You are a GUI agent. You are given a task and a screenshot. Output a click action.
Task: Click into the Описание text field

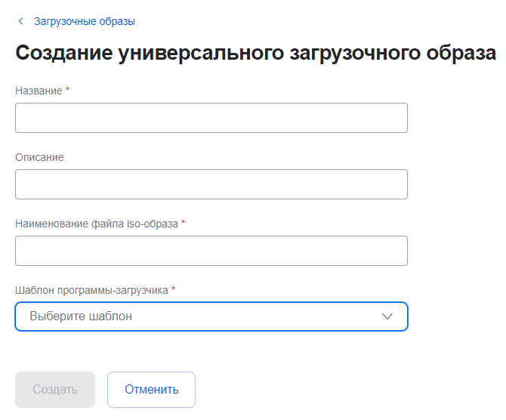click(211, 184)
